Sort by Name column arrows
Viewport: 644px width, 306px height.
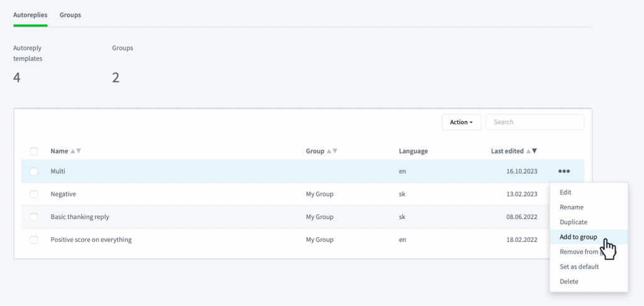(x=75, y=151)
